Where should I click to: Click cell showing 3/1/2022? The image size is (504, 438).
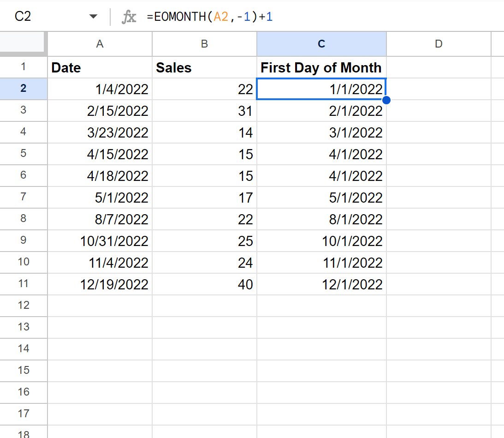pyautogui.click(x=321, y=132)
